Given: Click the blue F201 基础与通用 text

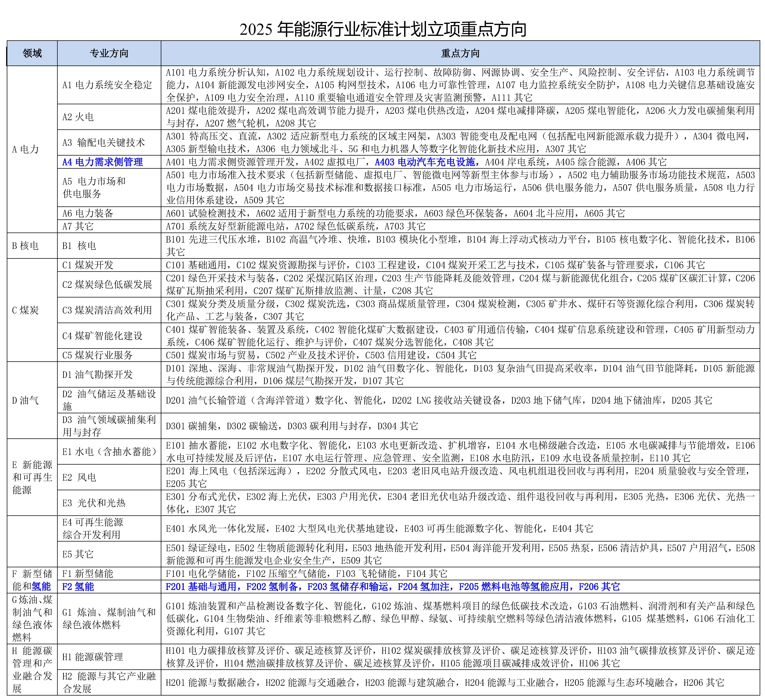Looking at the screenshot, I should (201, 587).
